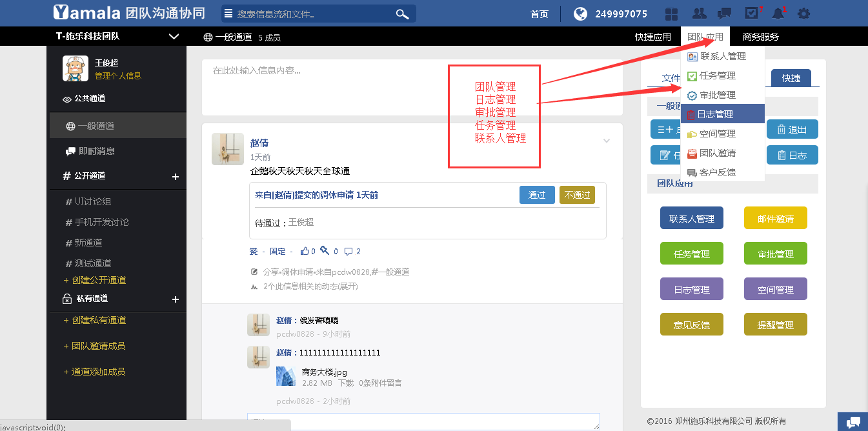Viewport: 868px width, 431px height.
Task: Select the #UI讨论组 channel in sidebar
Action: [92, 201]
